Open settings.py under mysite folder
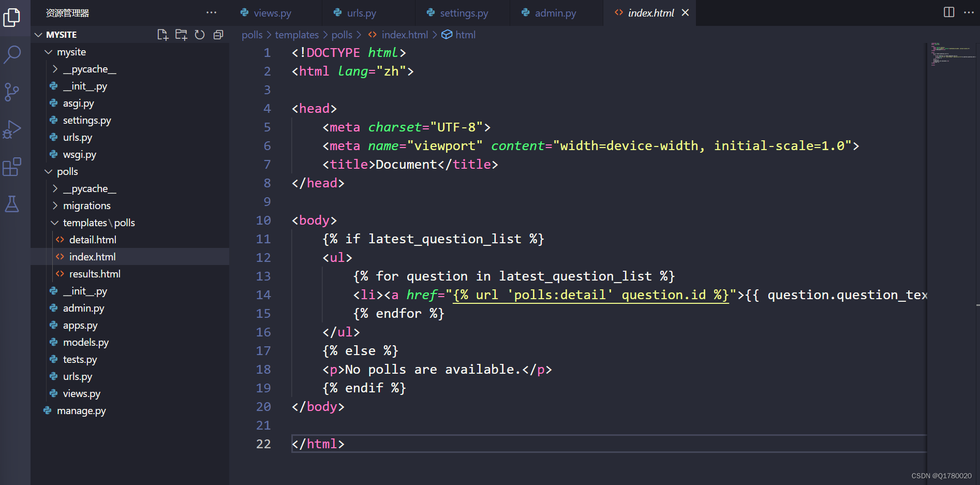This screenshot has width=980, height=485. tap(130, 120)
